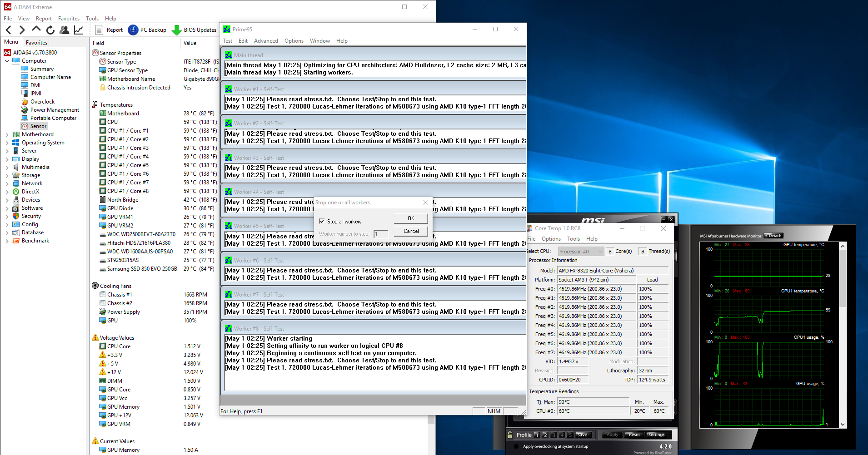Select Benchmark in the AIDA64 tree
Image resolution: width=868 pixels, height=455 pixels.
point(35,241)
